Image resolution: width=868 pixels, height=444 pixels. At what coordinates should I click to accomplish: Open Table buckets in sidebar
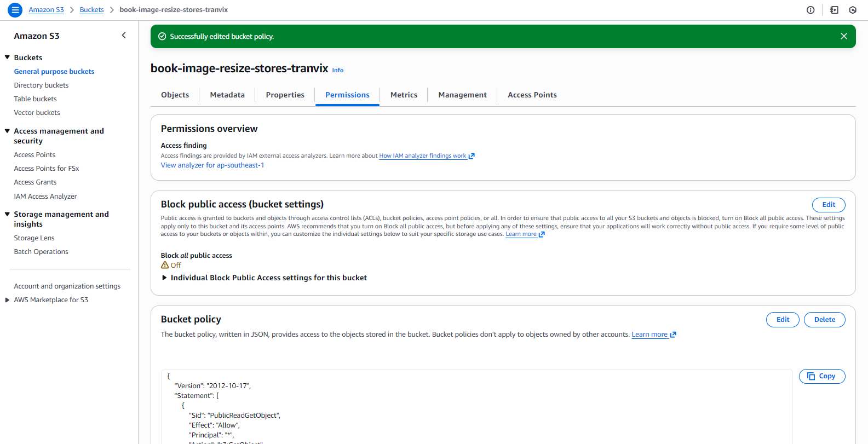click(35, 99)
